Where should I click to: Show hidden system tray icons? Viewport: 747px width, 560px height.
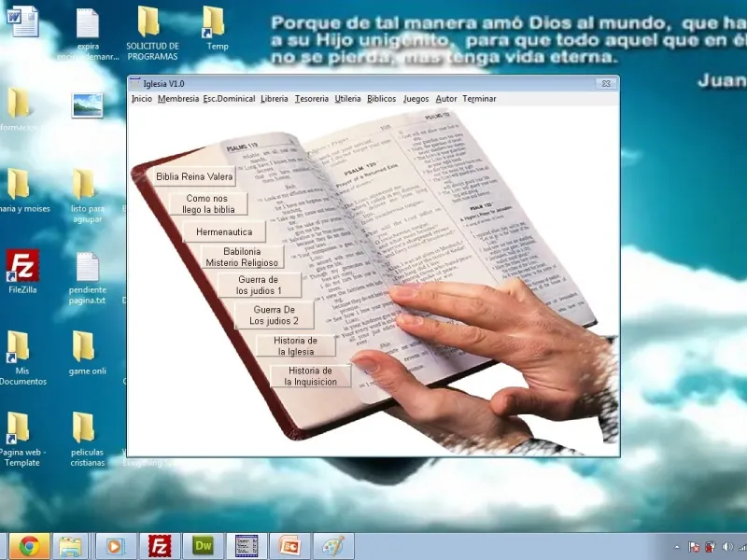677,547
